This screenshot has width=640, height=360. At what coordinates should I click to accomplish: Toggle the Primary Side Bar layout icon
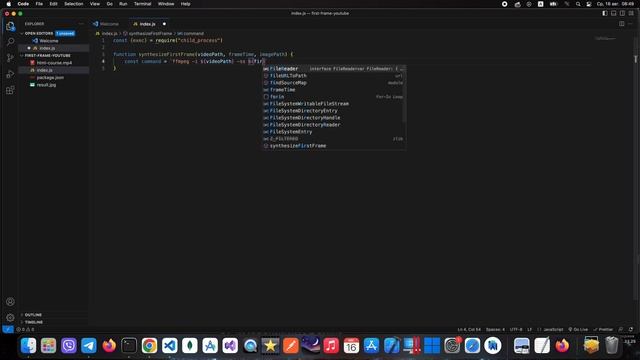605,13
